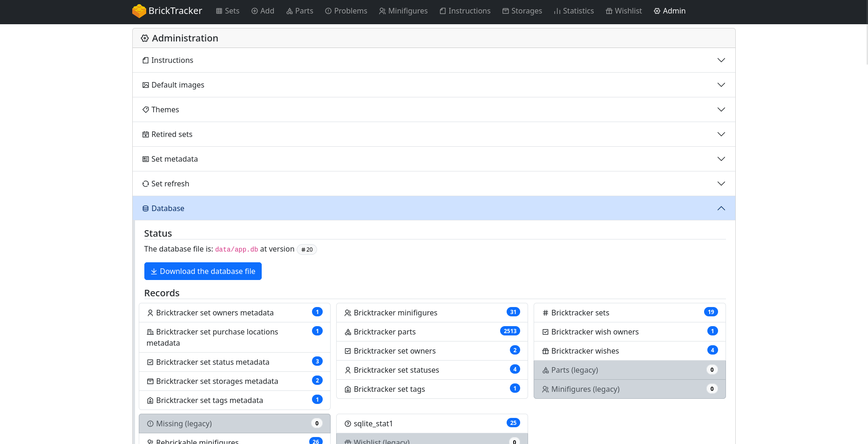Click the Bricktracker parts brick icon

347,332
